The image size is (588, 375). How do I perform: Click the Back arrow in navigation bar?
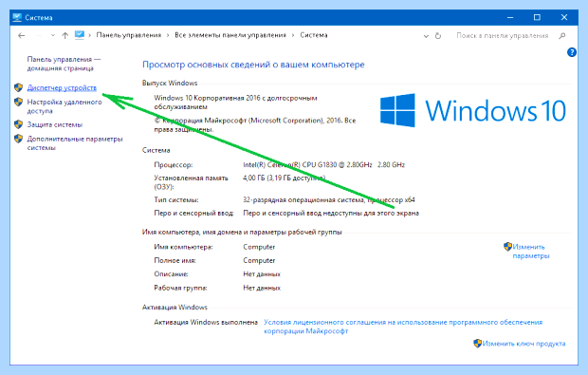pyautogui.click(x=22, y=36)
